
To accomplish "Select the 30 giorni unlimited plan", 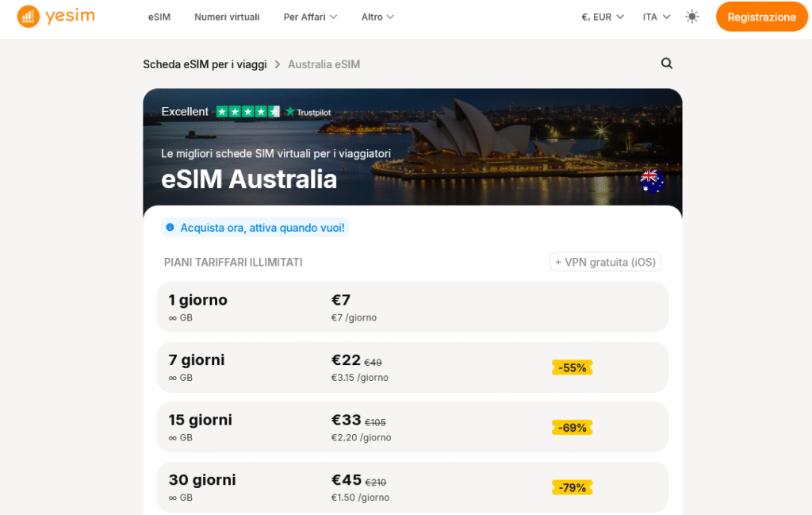I will tap(412, 486).
